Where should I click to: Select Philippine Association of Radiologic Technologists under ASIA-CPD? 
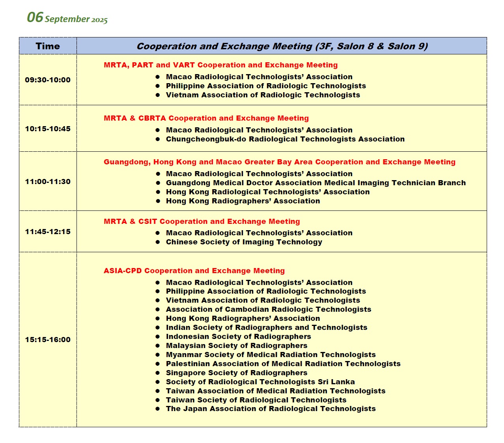click(x=266, y=291)
